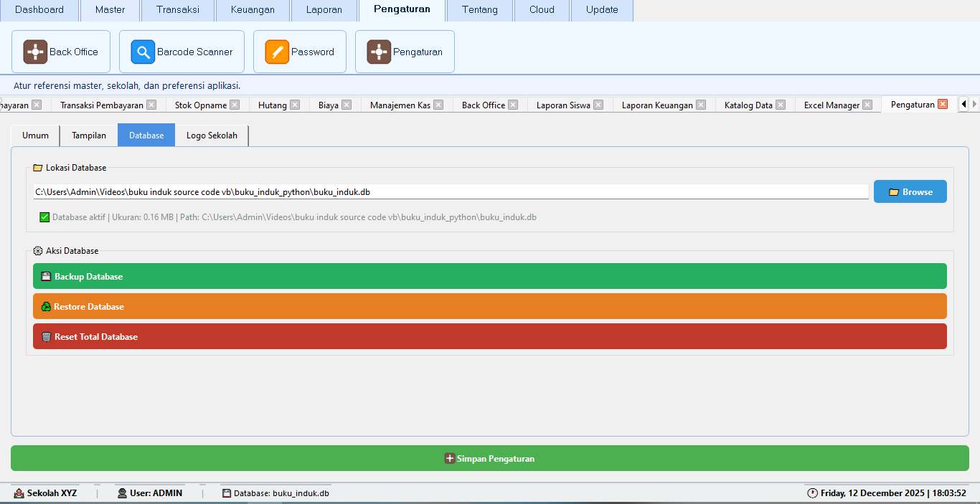Click the Restore Database button
Screen dimensions: 980x504
tap(489, 306)
